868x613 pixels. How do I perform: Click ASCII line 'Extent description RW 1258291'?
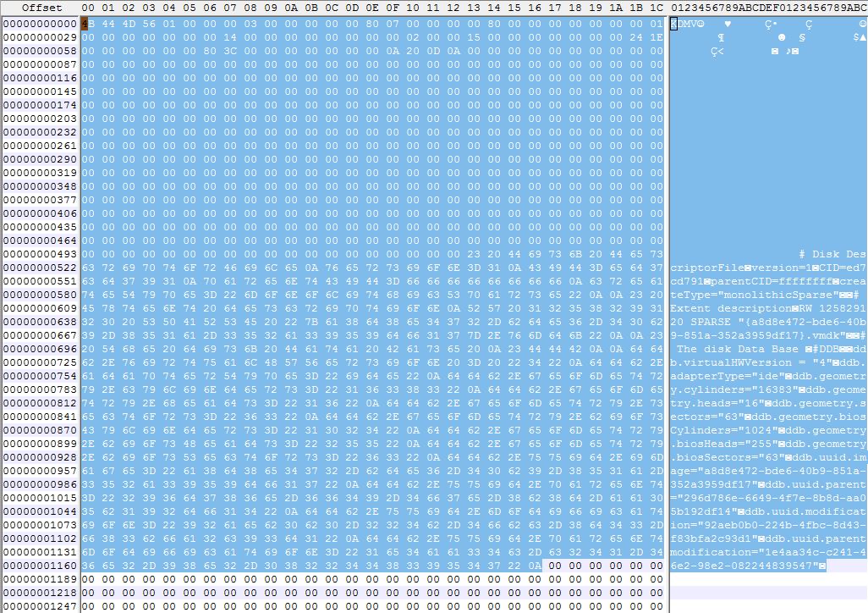tap(768, 308)
